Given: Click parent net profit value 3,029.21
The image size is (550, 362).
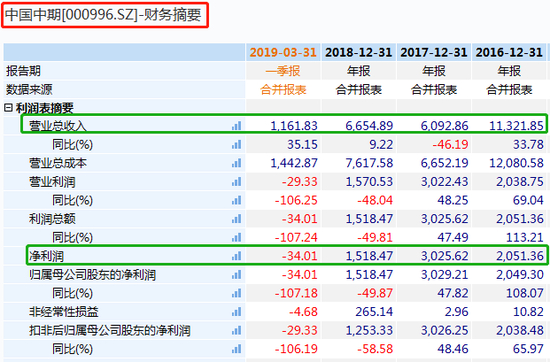Looking at the screenshot, I should (444, 275).
